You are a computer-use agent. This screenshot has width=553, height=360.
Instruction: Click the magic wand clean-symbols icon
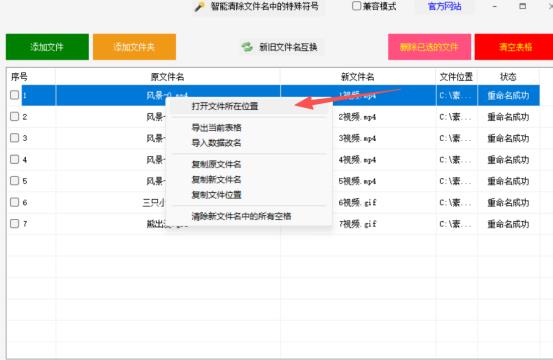click(200, 6)
